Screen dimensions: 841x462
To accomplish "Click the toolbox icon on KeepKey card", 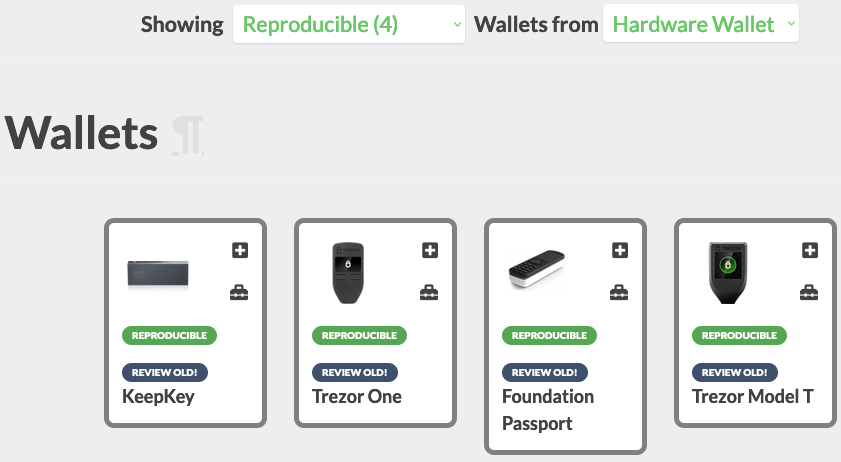I will tap(239, 292).
